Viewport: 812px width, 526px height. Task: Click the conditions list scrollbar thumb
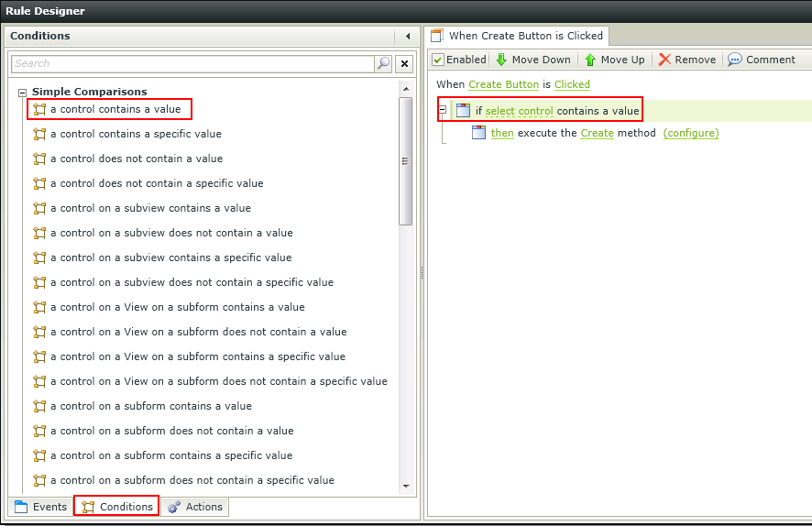(x=405, y=161)
